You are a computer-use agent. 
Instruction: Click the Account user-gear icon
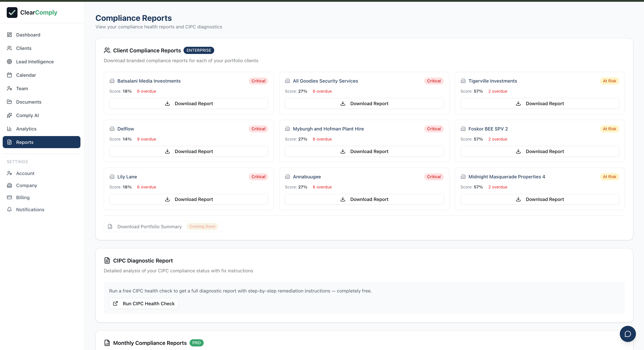pyautogui.click(x=9, y=173)
